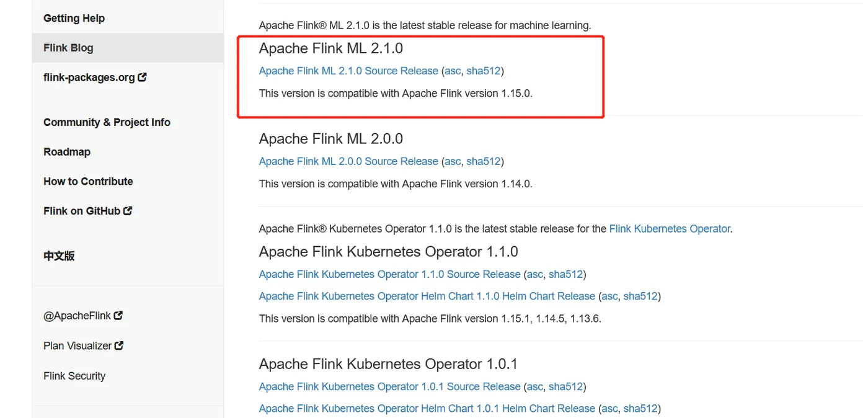
Task: Open sha512 for Operator 1.0.1 Source Release
Action: point(565,386)
